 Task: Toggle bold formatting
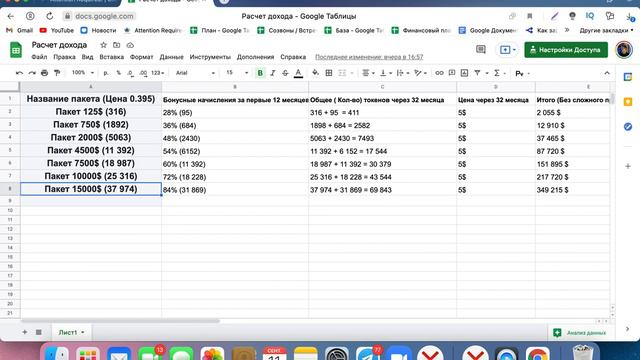pos(260,73)
